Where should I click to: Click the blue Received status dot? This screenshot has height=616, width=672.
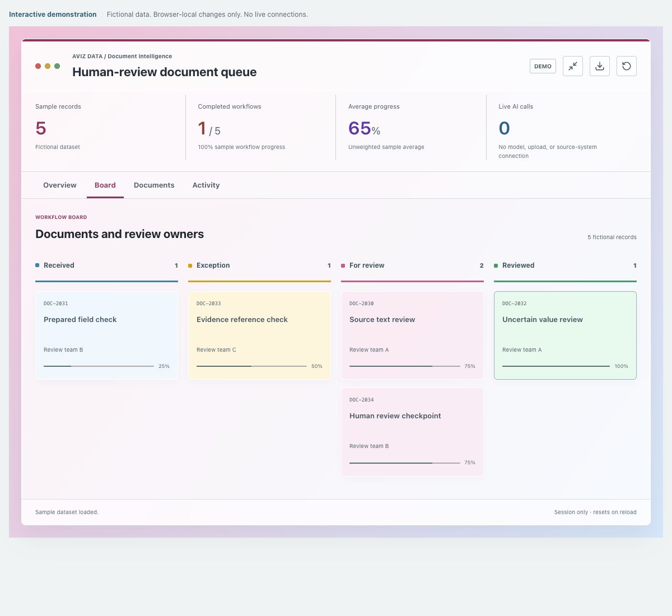[38, 265]
